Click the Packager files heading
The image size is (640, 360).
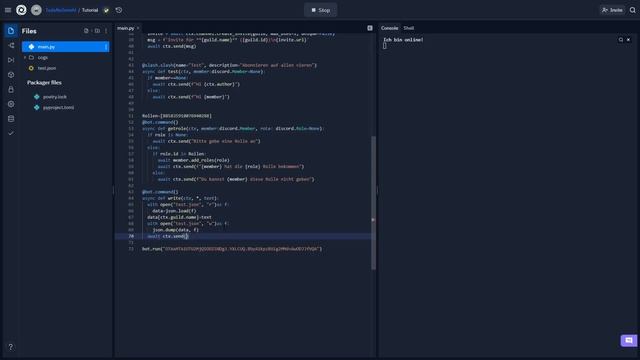pos(44,82)
